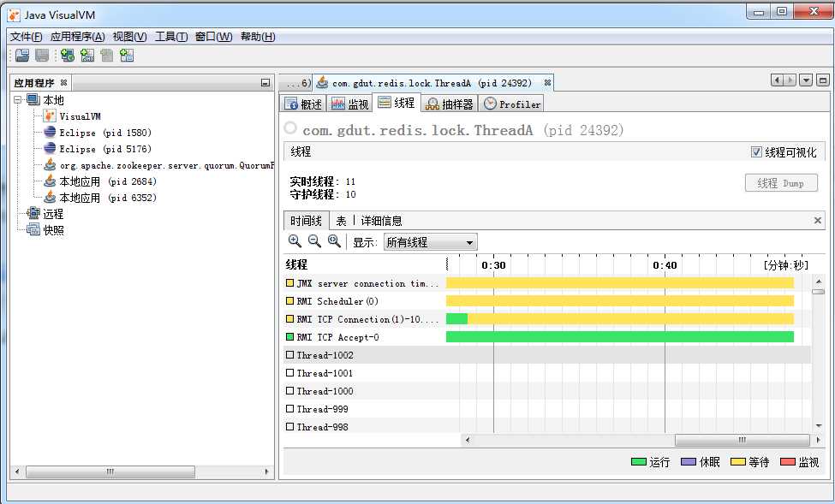Click the yellow state icon beside RMI Scheduler(0)
Image resolution: width=835 pixels, height=504 pixels.
(289, 301)
